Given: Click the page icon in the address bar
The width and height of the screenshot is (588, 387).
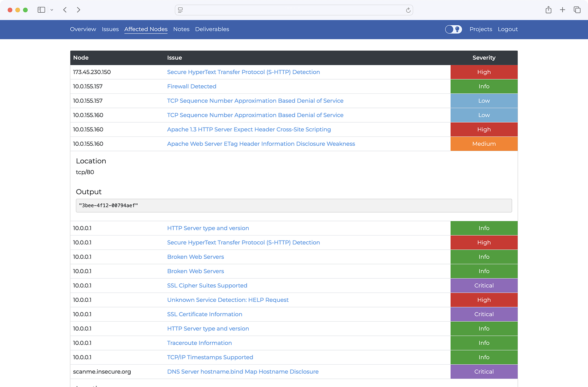Looking at the screenshot, I should tap(180, 10).
